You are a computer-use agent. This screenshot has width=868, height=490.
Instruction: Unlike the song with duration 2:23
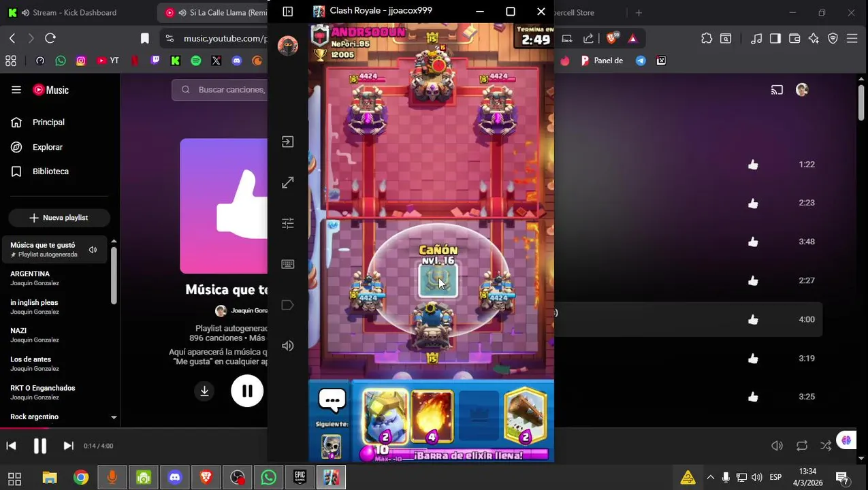pos(753,203)
